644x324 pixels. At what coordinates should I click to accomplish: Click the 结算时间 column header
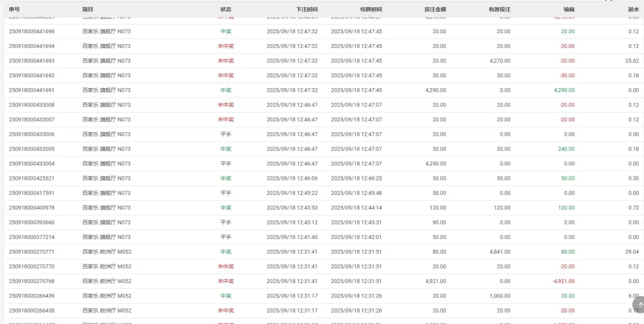coord(370,9)
